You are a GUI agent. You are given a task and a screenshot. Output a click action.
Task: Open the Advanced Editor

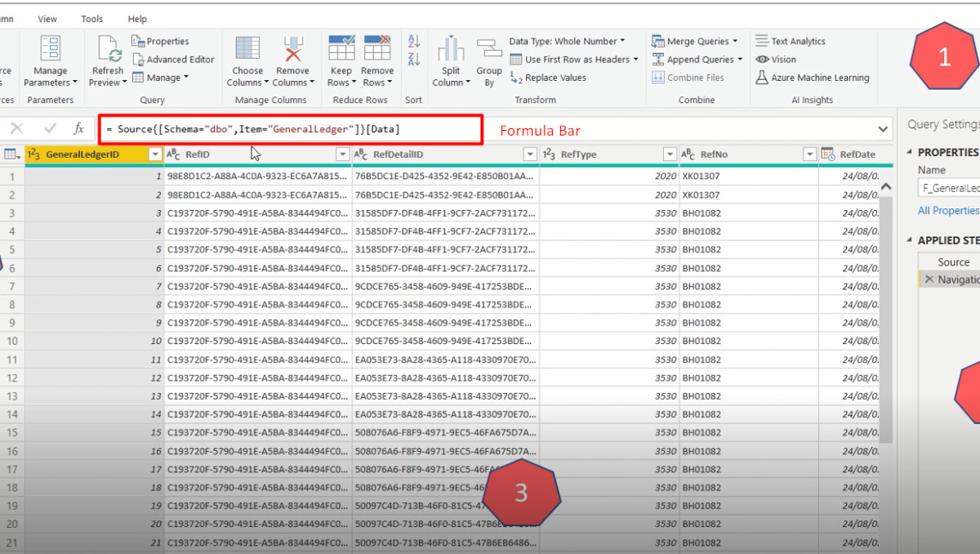pos(174,59)
